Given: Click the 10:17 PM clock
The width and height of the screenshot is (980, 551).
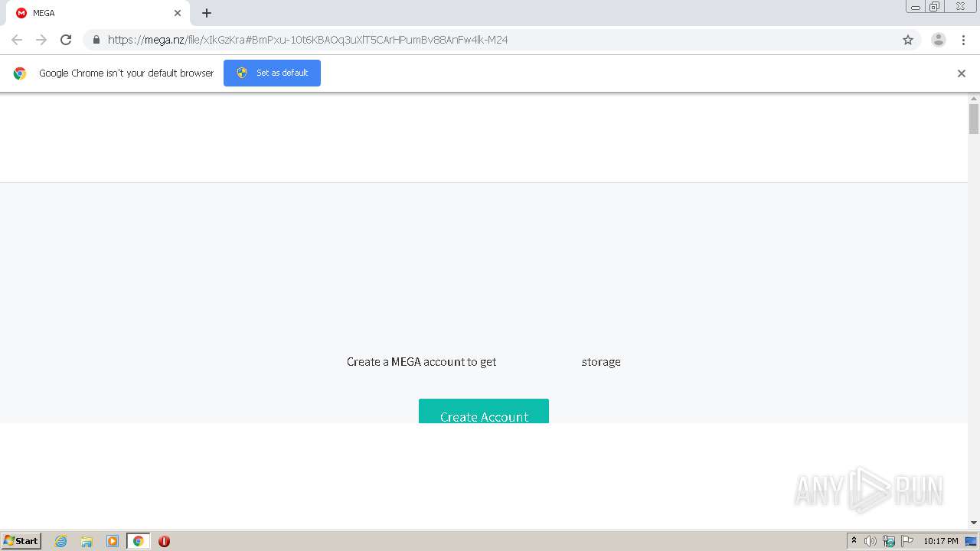Looking at the screenshot, I should pos(941,541).
